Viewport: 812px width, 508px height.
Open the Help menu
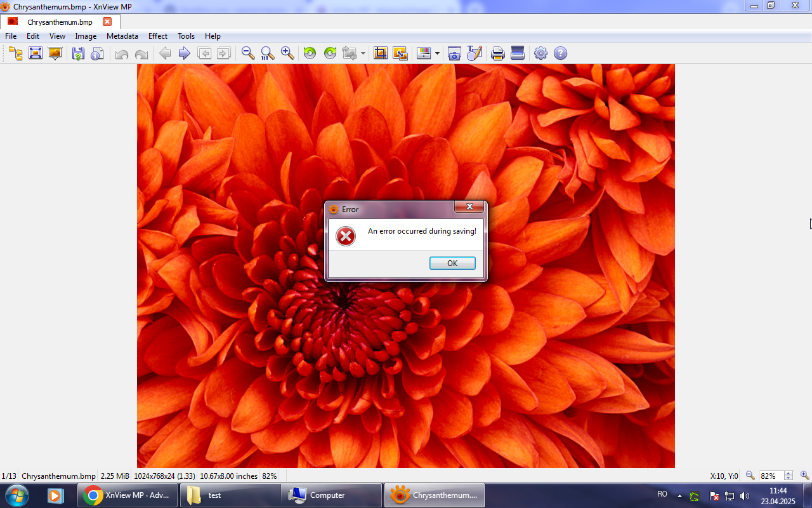pos(213,36)
